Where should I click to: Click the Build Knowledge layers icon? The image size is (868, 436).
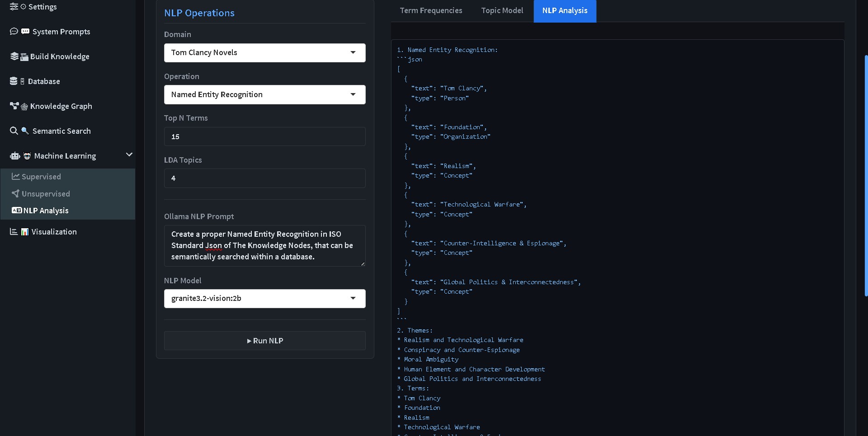14,56
